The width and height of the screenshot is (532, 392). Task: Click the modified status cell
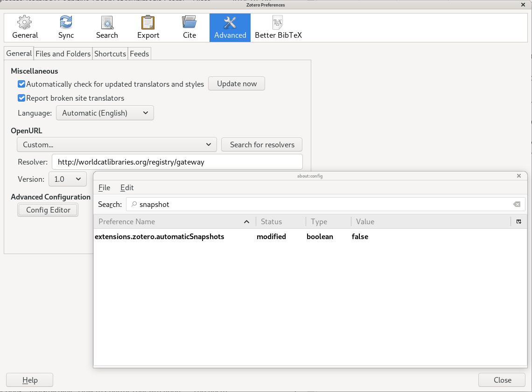click(271, 236)
